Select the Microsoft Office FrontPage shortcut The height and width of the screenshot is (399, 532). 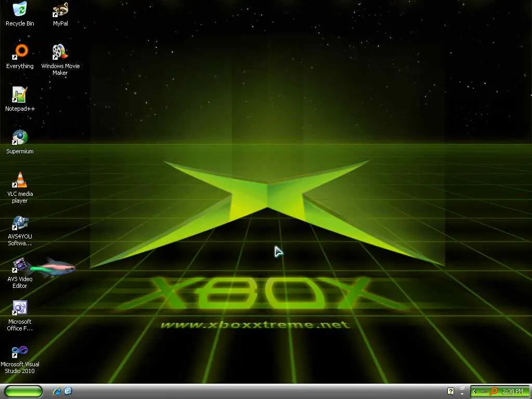point(20,316)
